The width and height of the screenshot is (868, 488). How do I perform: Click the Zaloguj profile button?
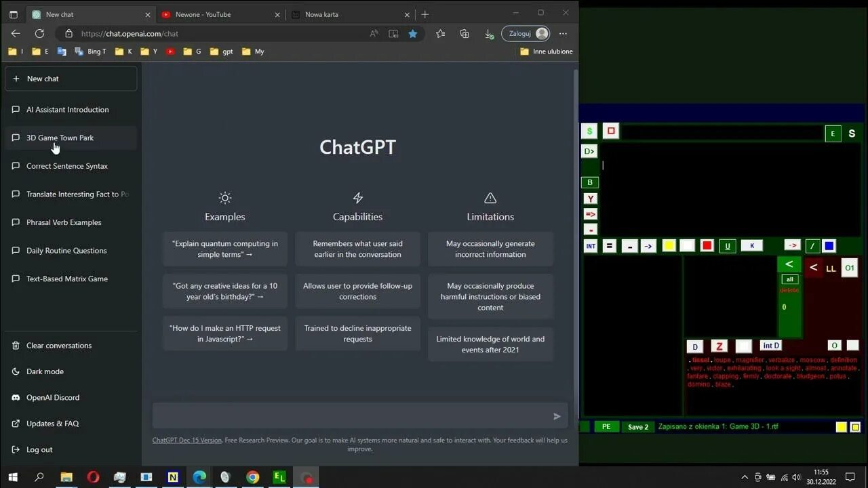coord(526,33)
